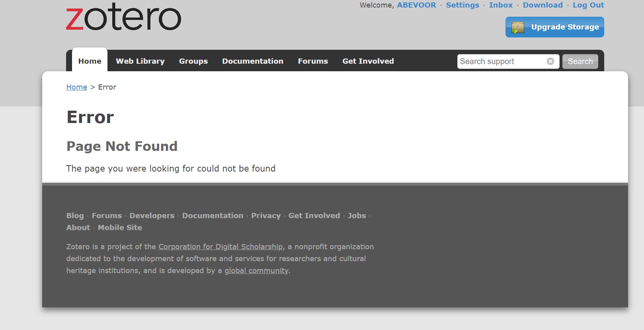Image resolution: width=644 pixels, height=330 pixels.
Task: Go to the Forums nav tab
Action: tap(313, 61)
